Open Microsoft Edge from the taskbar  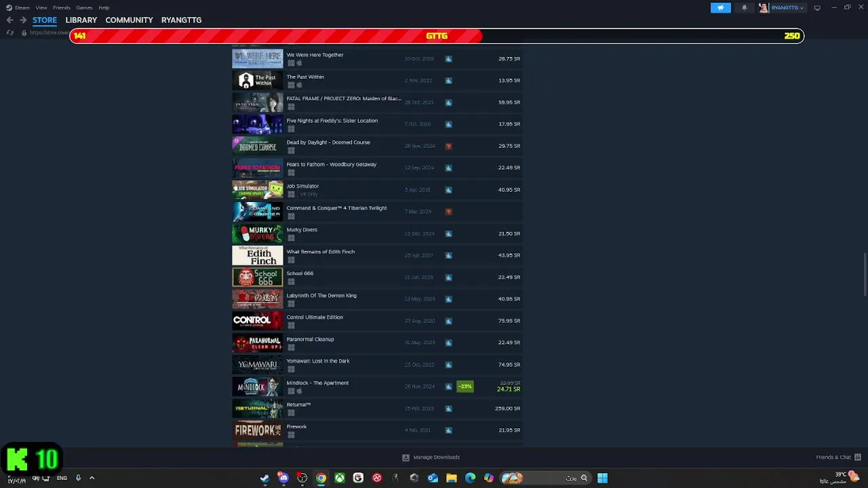470,478
